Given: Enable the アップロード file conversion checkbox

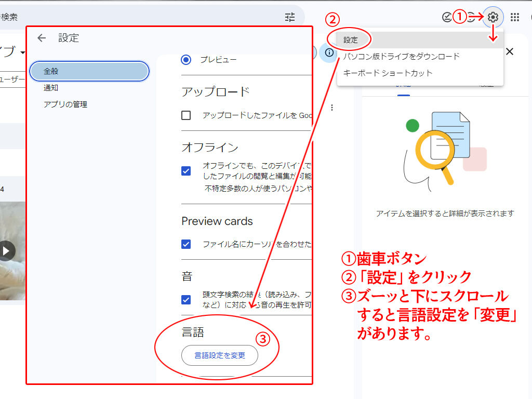Looking at the screenshot, I should [186, 115].
